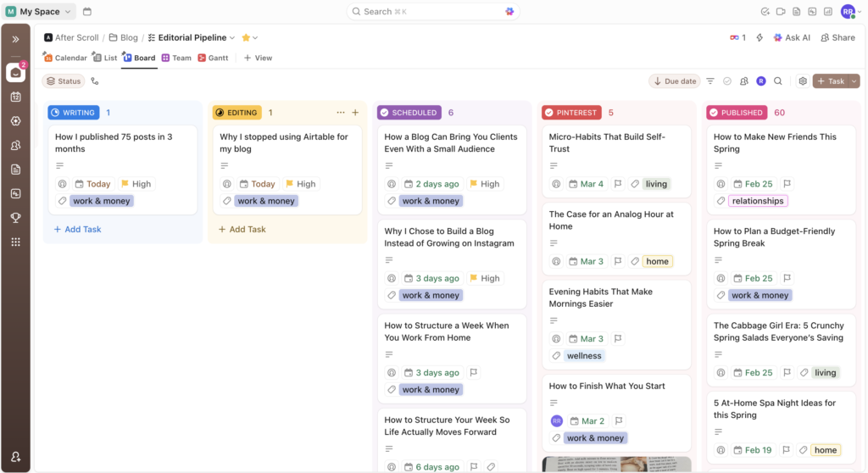Open board settings gear icon
Viewport: 868px width, 473px height.
tap(803, 81)
